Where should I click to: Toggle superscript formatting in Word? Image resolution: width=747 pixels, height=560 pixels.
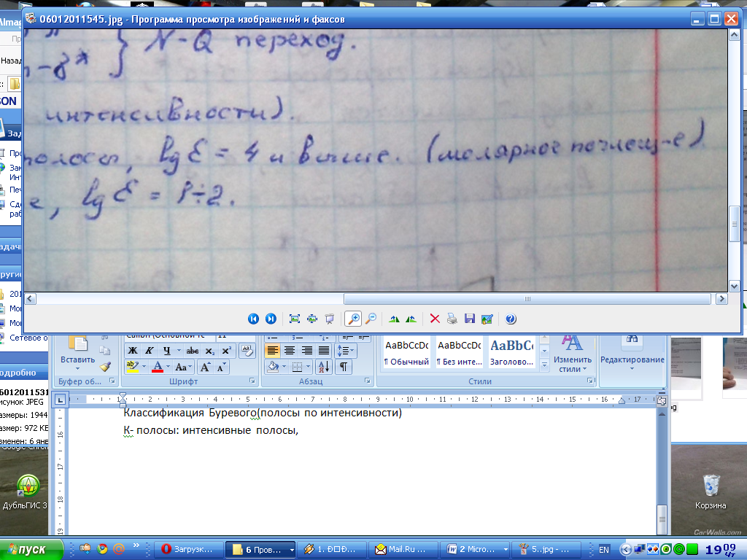(x=227, y=351)
